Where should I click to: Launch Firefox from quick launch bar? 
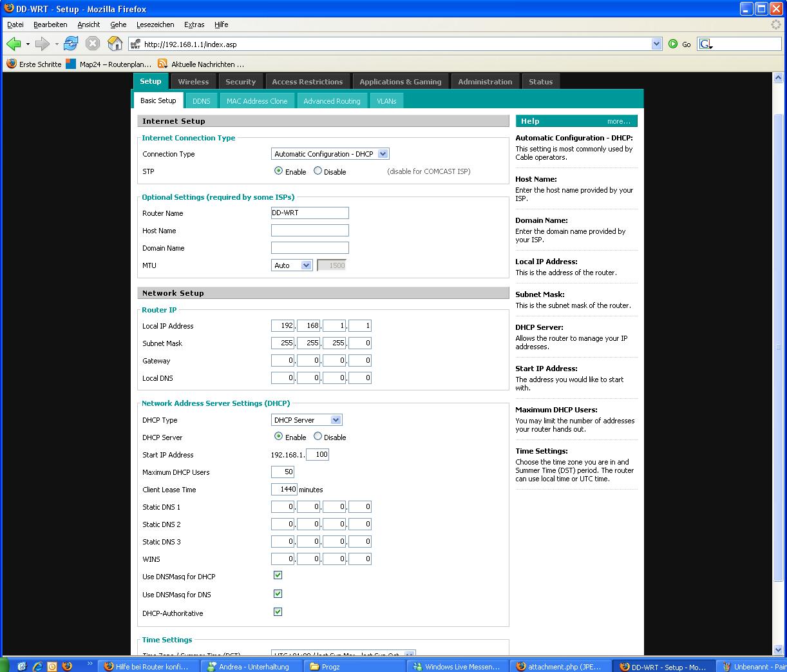(67, 666)
